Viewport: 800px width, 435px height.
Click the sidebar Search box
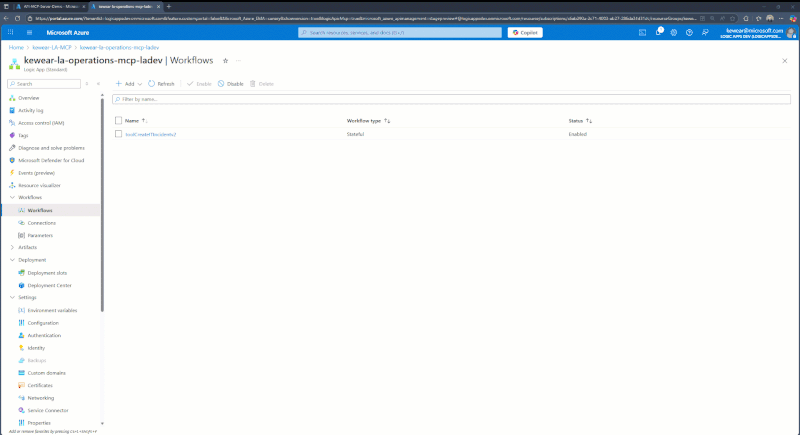pos(44,84)
